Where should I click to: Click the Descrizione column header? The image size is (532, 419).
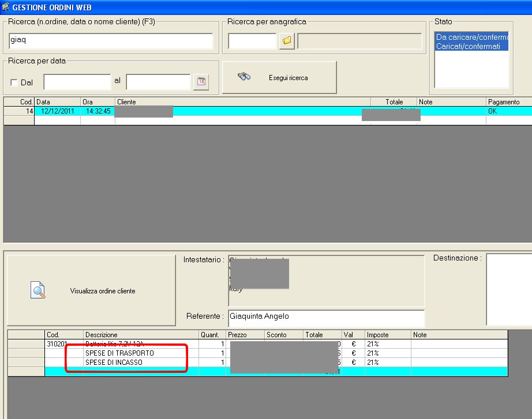141,335
